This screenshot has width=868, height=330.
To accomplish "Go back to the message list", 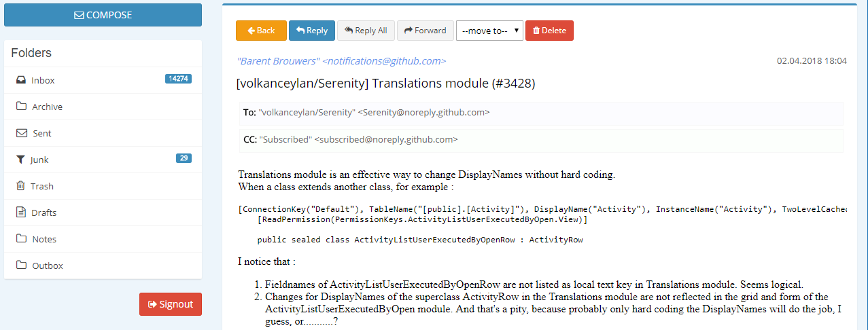I will [261, 31].
